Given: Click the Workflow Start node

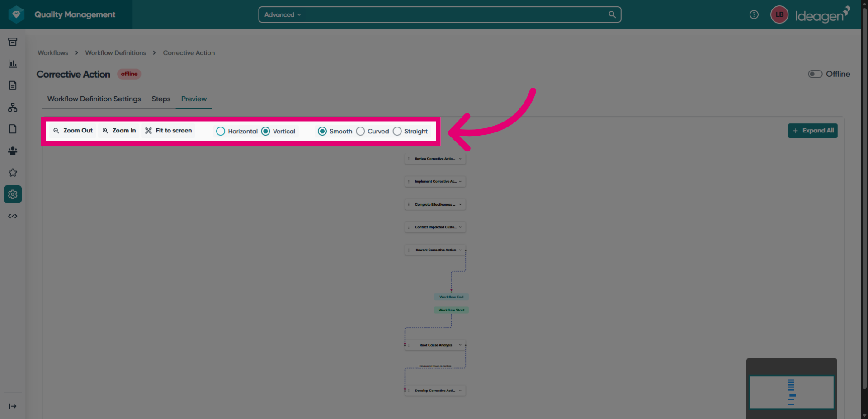Looking at the screenshot, I should tap(451, 310).
